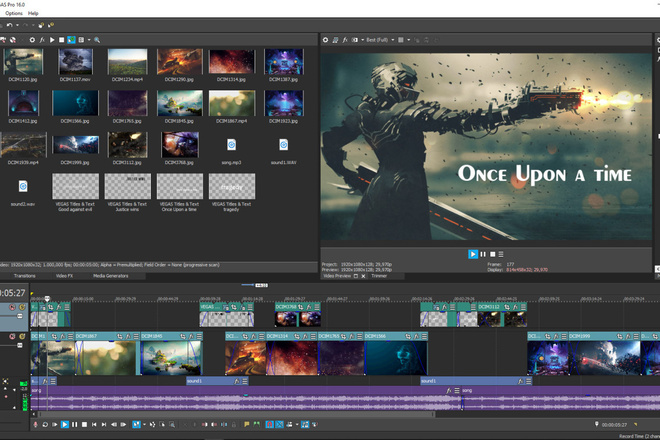This screenshot has height=440, width=660.
Task: Click the Undo arrow in the top toolbar
Action: (x=9, y=25)
